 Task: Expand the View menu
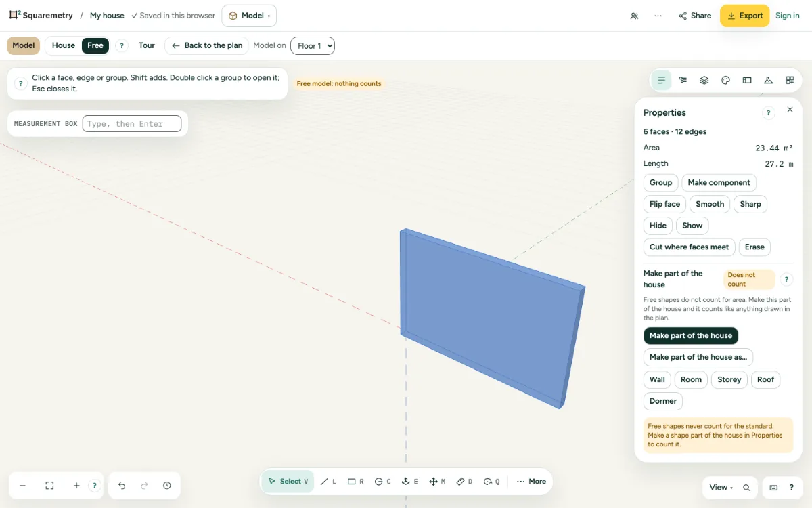(x=721, y=488)
